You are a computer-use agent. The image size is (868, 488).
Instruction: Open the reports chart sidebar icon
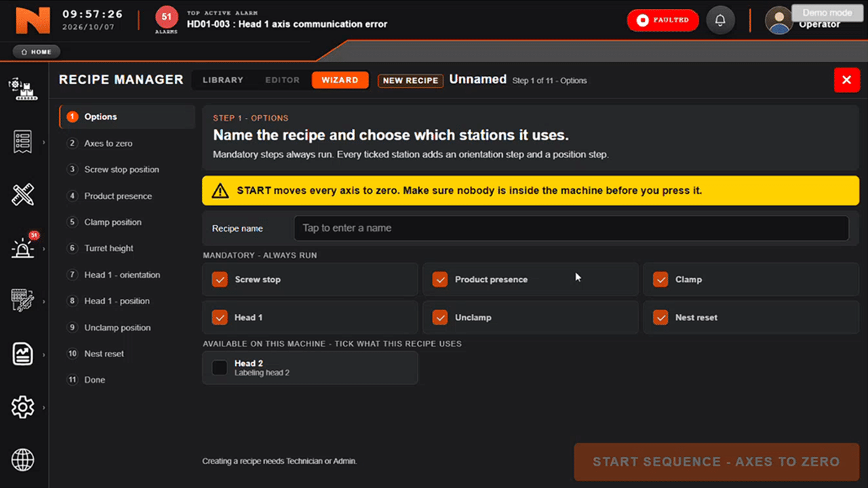point(23,354)
